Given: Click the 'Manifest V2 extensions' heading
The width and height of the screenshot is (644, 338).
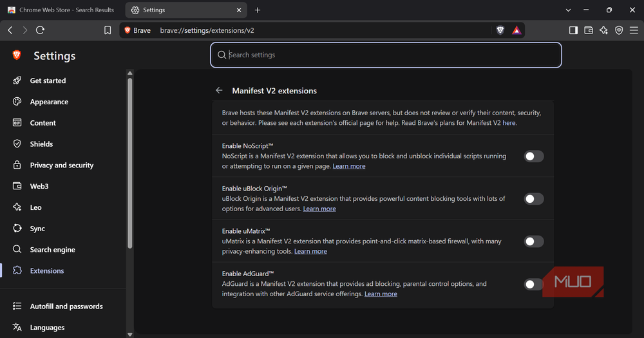Looking at the screenshot, I should (274, 91).
